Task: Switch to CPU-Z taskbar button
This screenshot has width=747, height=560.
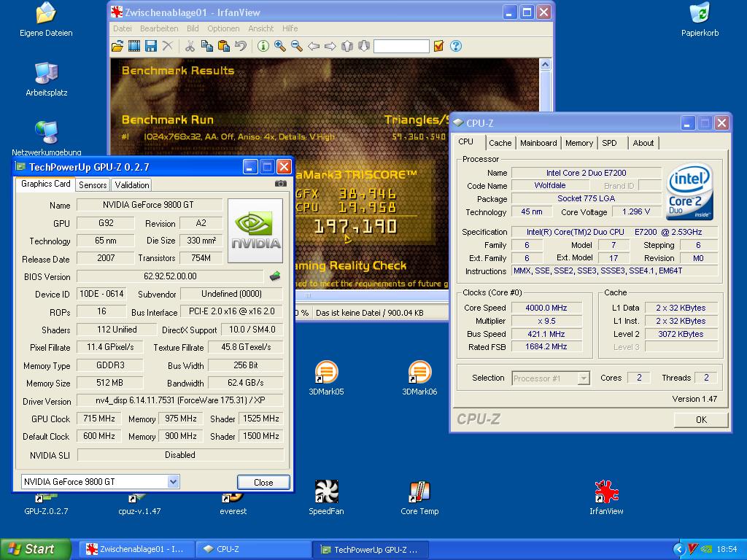Action: 253,550
